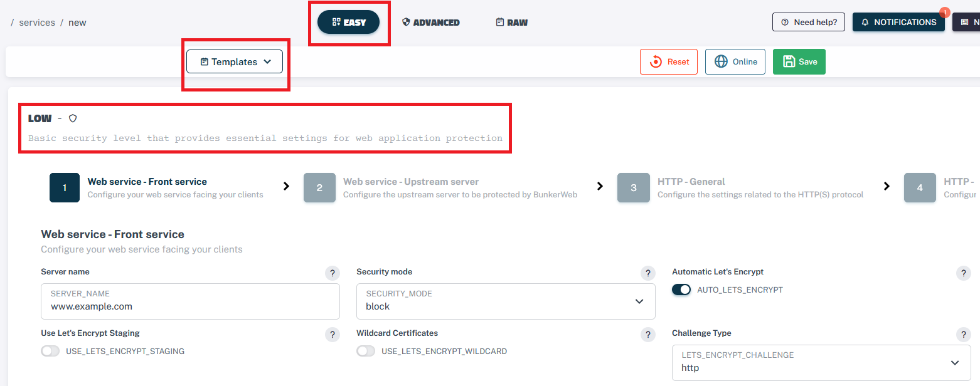This screenshot has height=386, width=980.
Task: Expand the SECURITY_MODE select box
Action: pos(506,301)
